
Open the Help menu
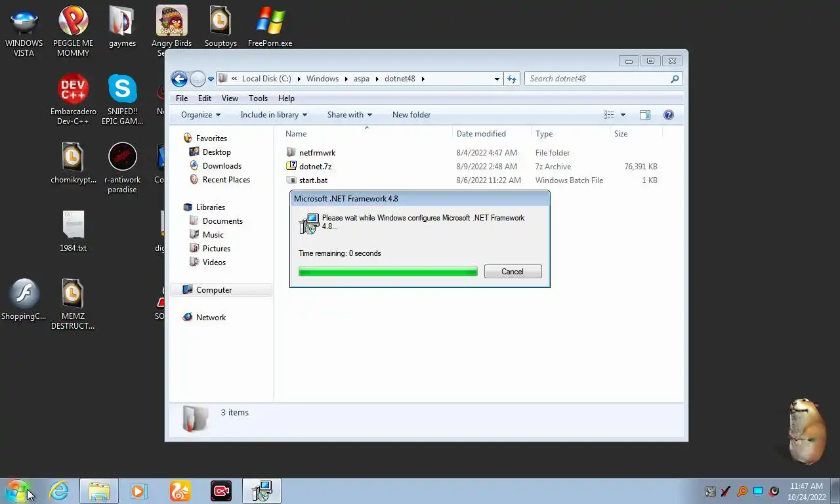[x=286, y=98]
